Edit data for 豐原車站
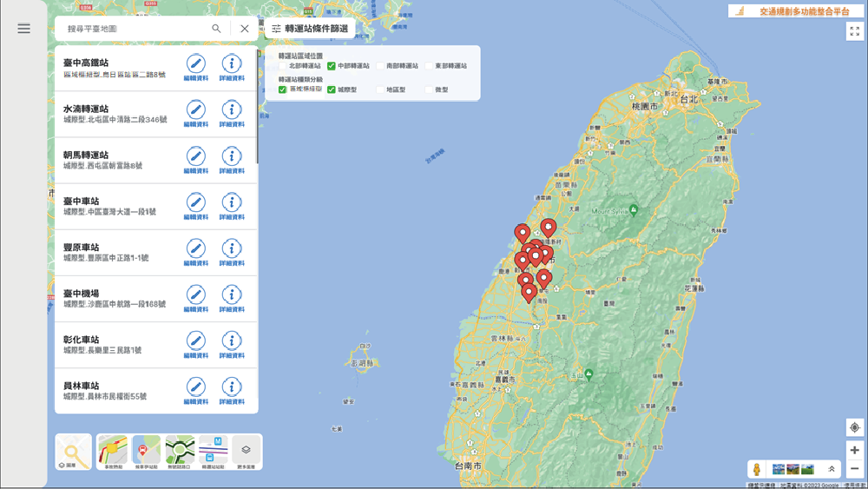Screen dimensions: 868x489 196,253
